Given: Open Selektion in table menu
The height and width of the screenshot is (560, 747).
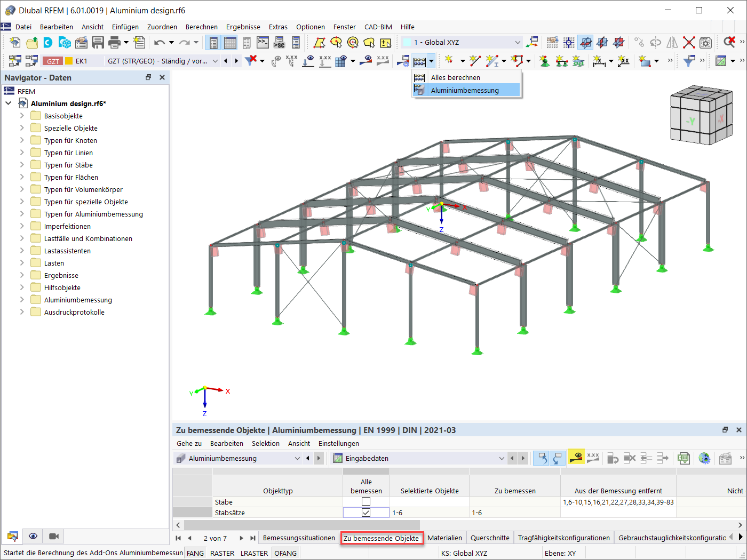Looking at the screenshot, I should click(x=266, y=443).
